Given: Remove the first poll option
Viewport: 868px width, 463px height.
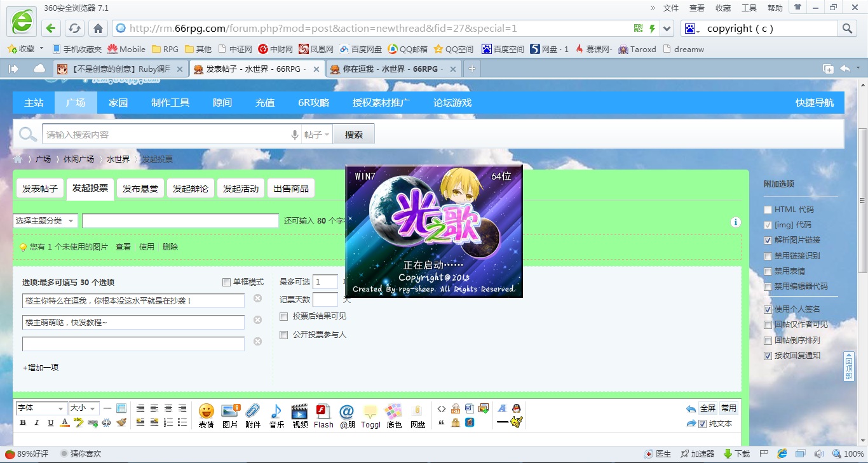Looking at the screenshot, I should [x=257, y=299].
